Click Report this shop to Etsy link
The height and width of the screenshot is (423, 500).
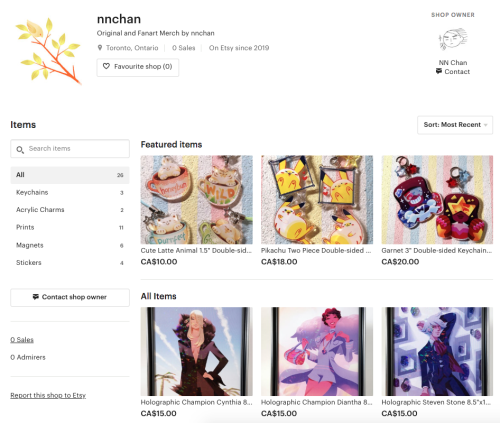[48, 395]
